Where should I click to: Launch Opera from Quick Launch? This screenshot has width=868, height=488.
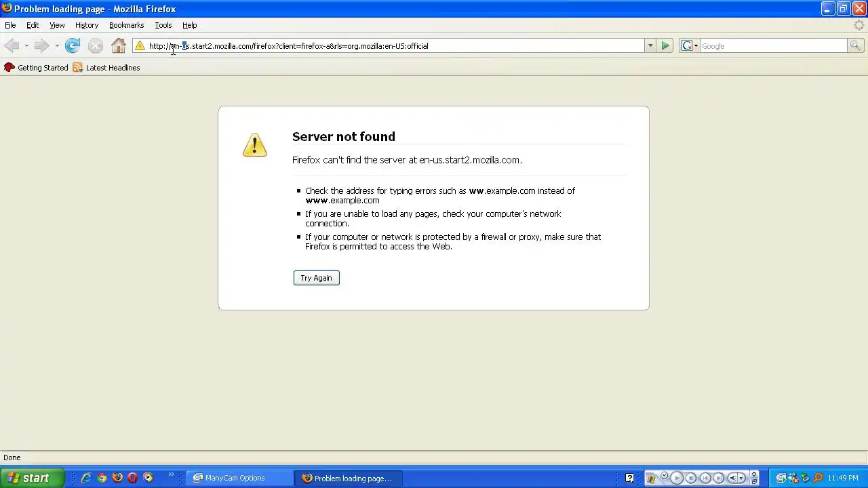click(x=132, y=478)
